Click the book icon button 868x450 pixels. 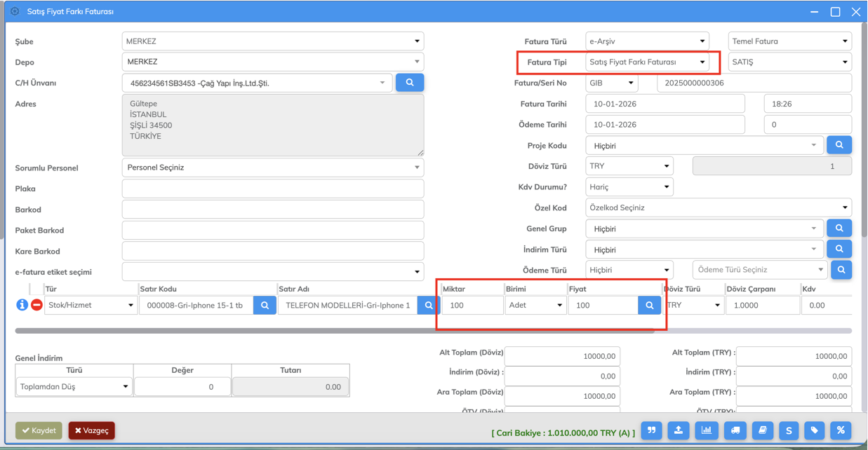pyautogui.click(x=762, y=430)
